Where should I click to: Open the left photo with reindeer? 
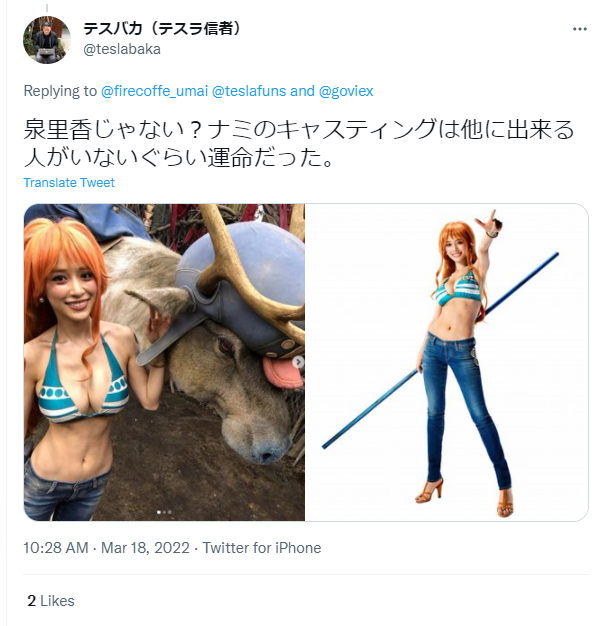[164, 362]
